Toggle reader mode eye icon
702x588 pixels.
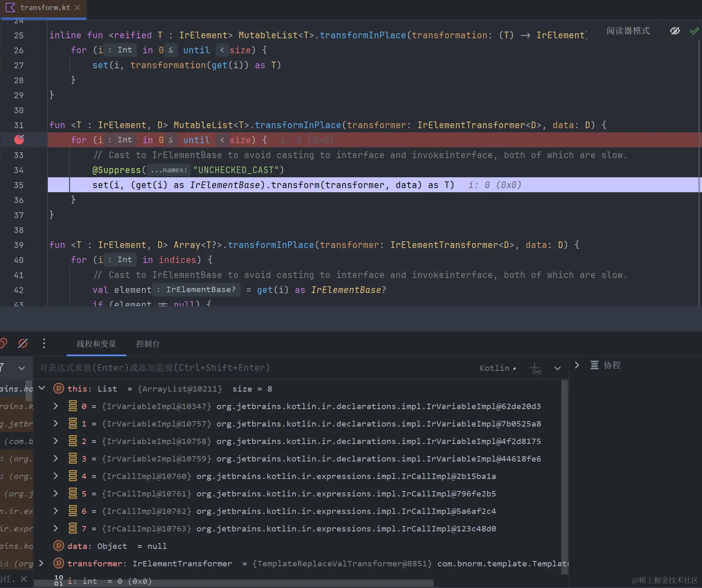[675, 31]
